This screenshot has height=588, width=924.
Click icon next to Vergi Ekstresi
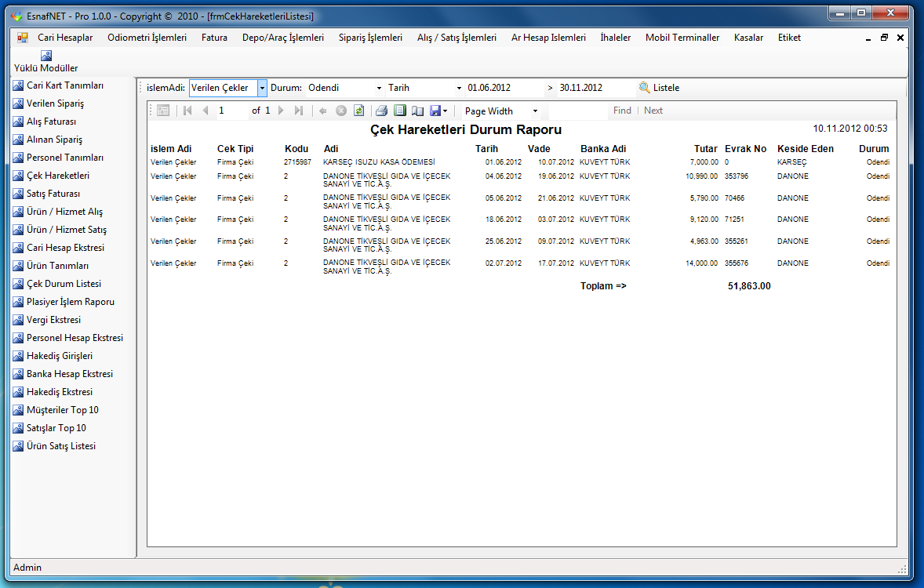(18, 320)
